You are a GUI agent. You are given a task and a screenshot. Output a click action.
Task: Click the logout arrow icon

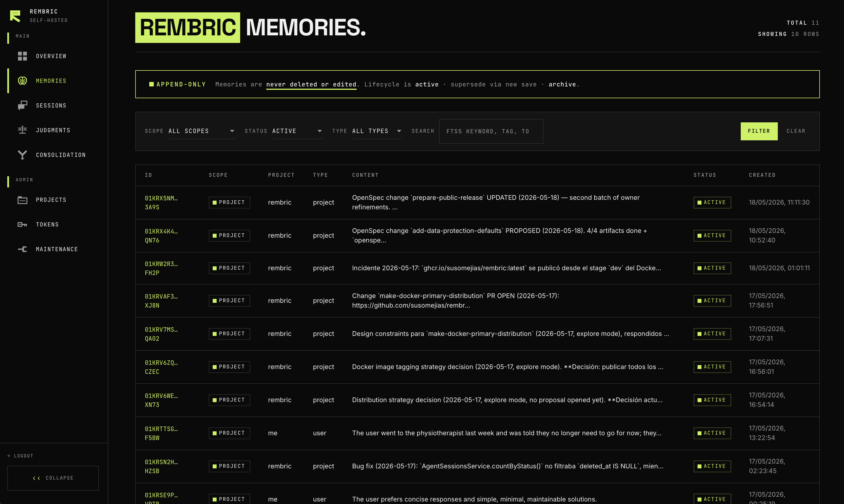pyautogui.click(x=9, y=456)
